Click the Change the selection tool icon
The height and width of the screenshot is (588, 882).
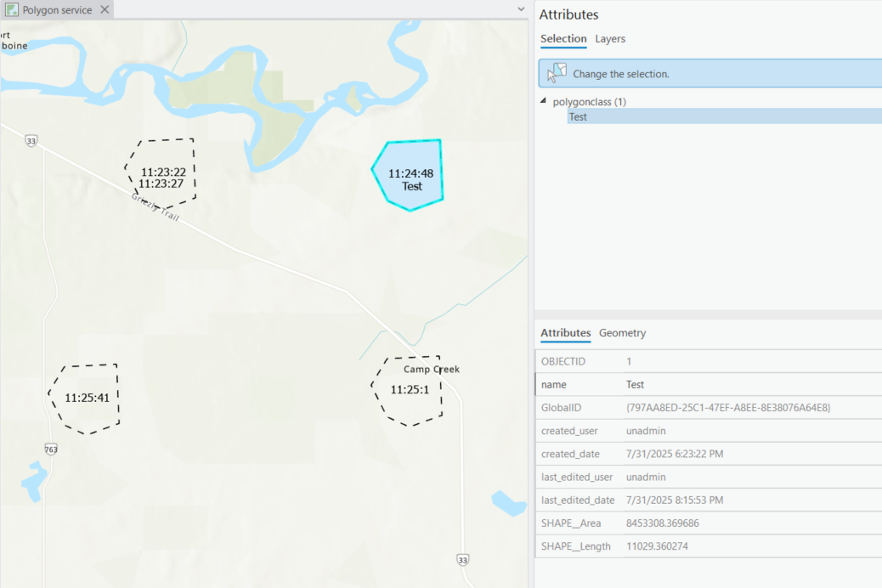(x=557, y=73)
